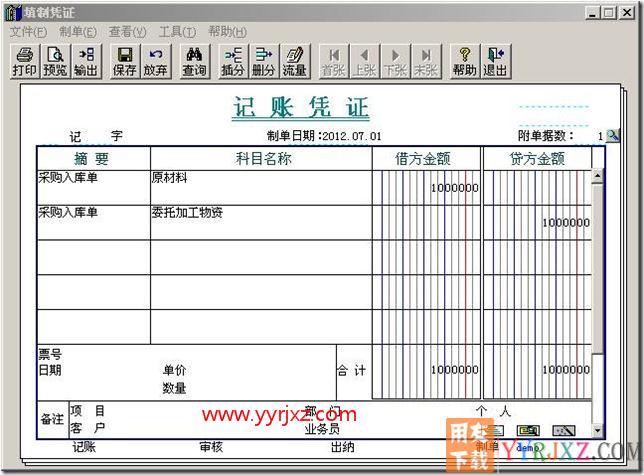The image size is (644, 475).
Task: Click 插分 to insert an entry line
Action: [233, 62]
